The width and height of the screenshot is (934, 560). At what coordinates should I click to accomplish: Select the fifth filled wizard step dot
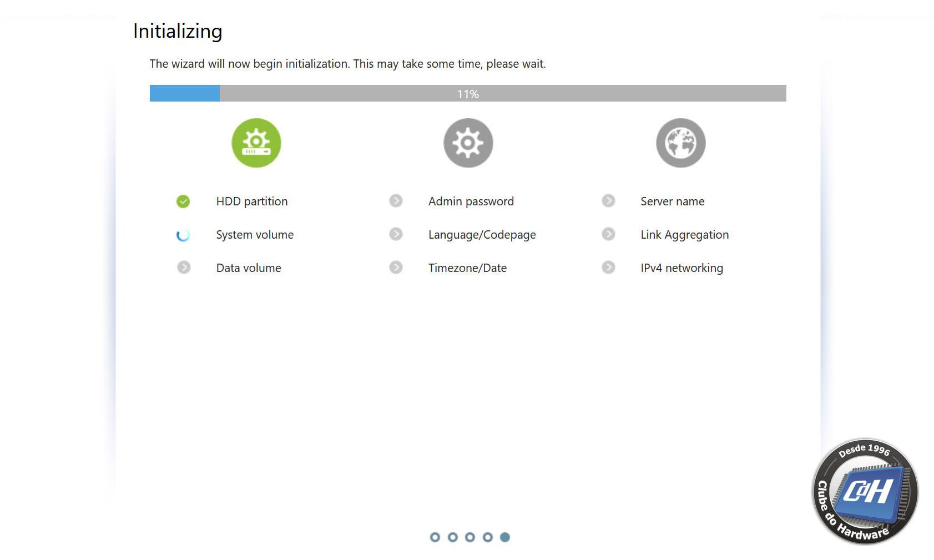click(x=505, y=537)
